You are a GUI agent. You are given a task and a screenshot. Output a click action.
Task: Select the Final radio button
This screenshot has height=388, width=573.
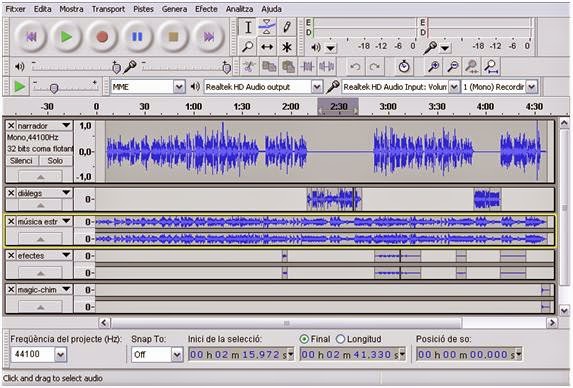[x=304, y=339]
